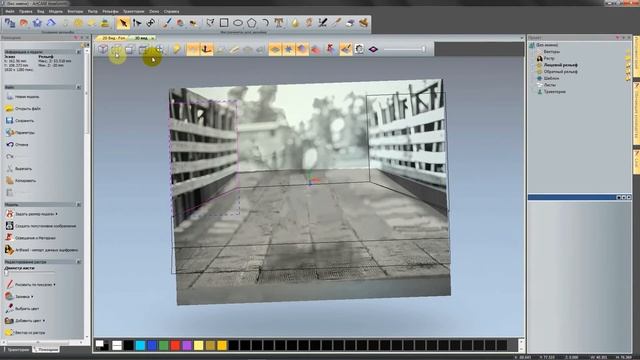Open the Файл menu
This screenshot has width=640, height=360.
pyautogui.click(x=10, y=11)
